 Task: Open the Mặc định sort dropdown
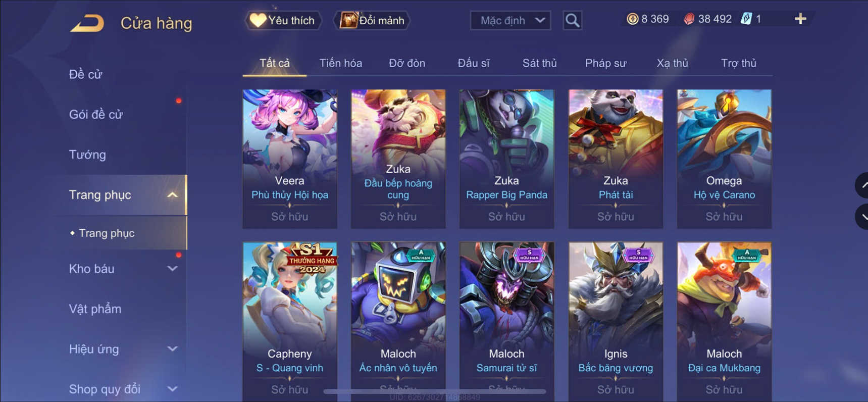pos(510,21)
